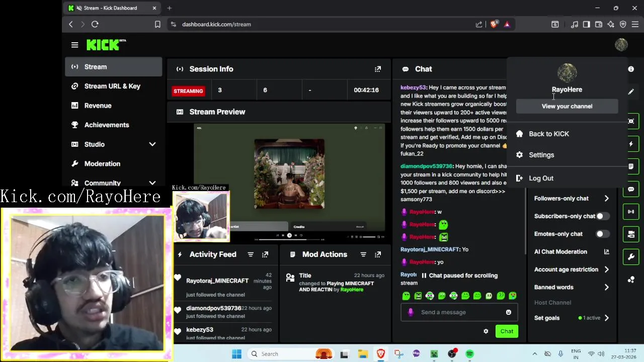Reload the page
Viewport: 644px width, 362px height.
point(95,24)
